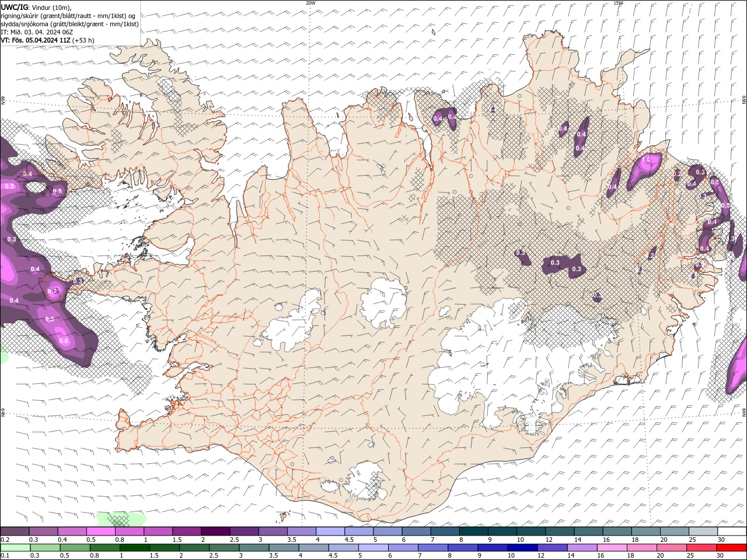Click the '0.6' precipitation value off the west coast
Screen dimensions: 747x560
click(64, 341)
